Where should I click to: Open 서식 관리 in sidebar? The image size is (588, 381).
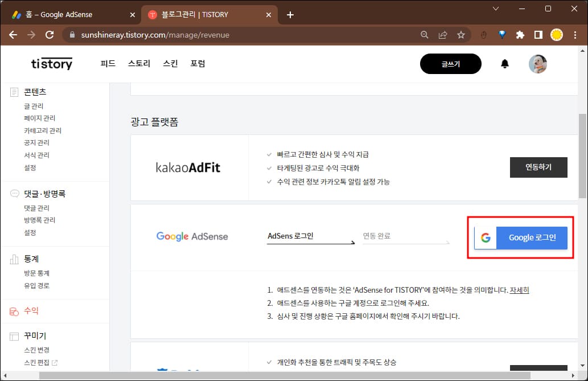coord(37,155)
